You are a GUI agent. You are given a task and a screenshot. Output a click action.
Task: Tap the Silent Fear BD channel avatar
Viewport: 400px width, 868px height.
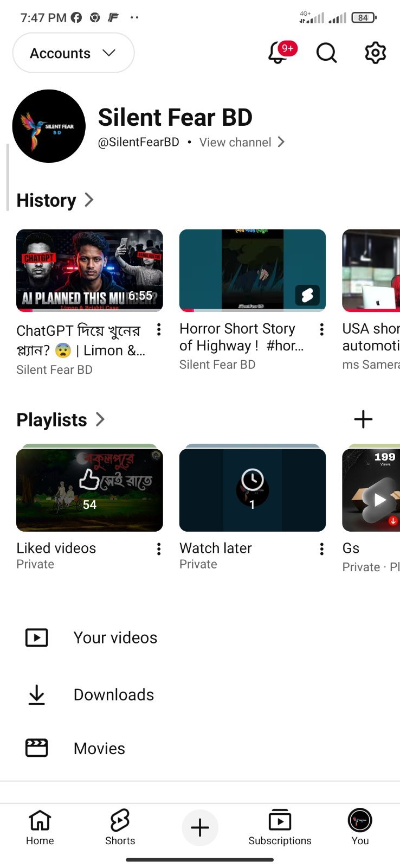point(49,126)
